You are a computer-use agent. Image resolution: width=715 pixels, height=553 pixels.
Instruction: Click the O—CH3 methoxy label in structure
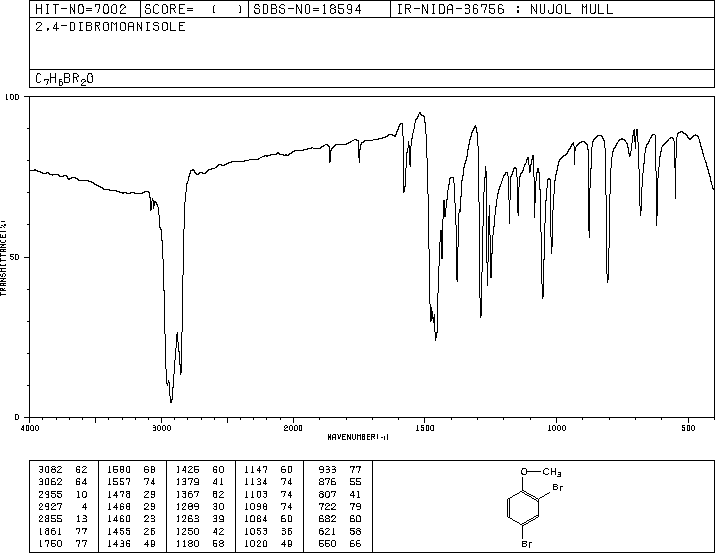541,472
